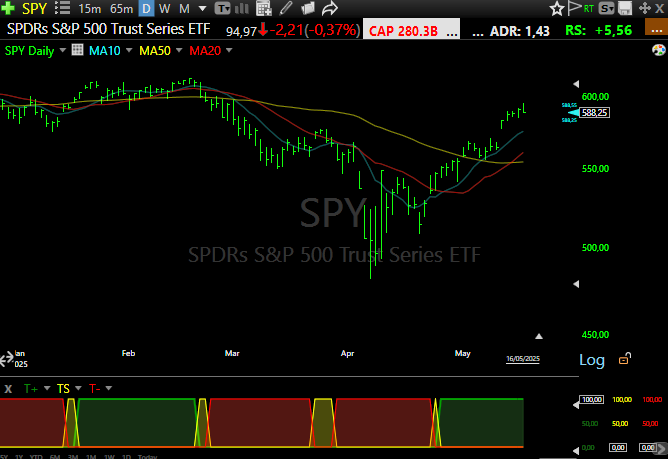Open the watchlist list icon beside SPY
Screen dimensions: 668x459
point(63,8)
